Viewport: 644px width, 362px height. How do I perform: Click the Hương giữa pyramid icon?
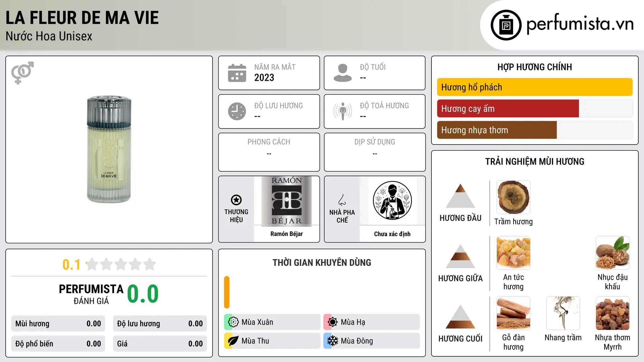click(460, 256)
